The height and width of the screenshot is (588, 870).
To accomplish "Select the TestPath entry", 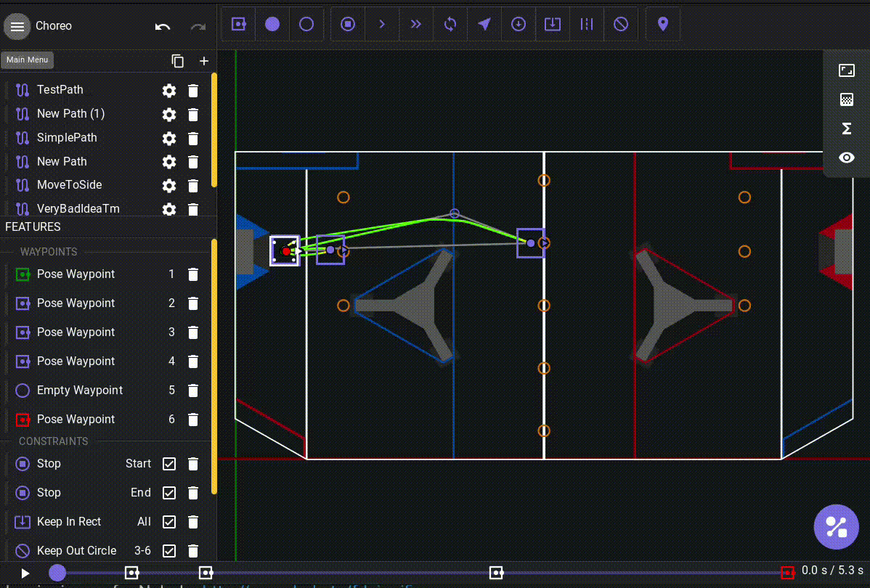I will pos(105,90).
